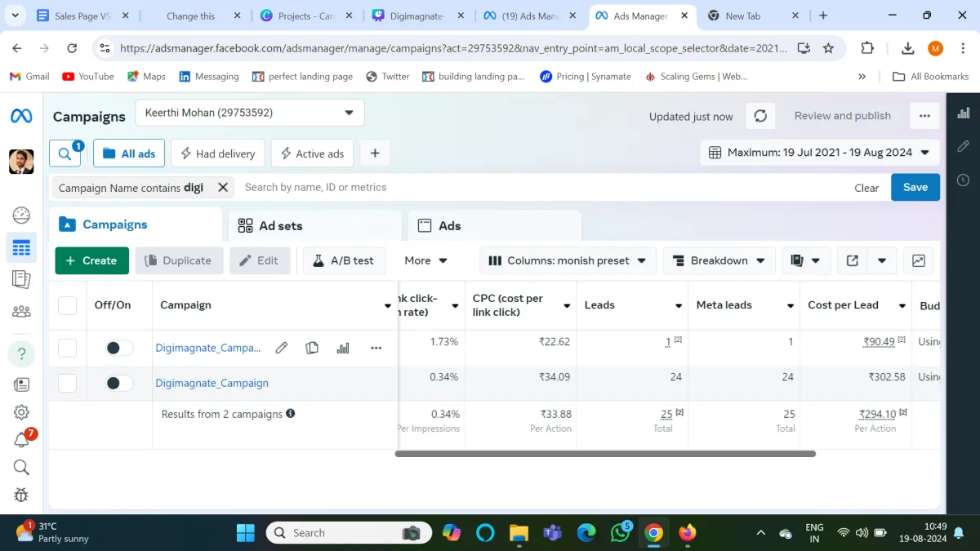The width and height of the screenshot is (980, 551).
Task: Open the export options dropdown arrow
Action: (882, 260)
